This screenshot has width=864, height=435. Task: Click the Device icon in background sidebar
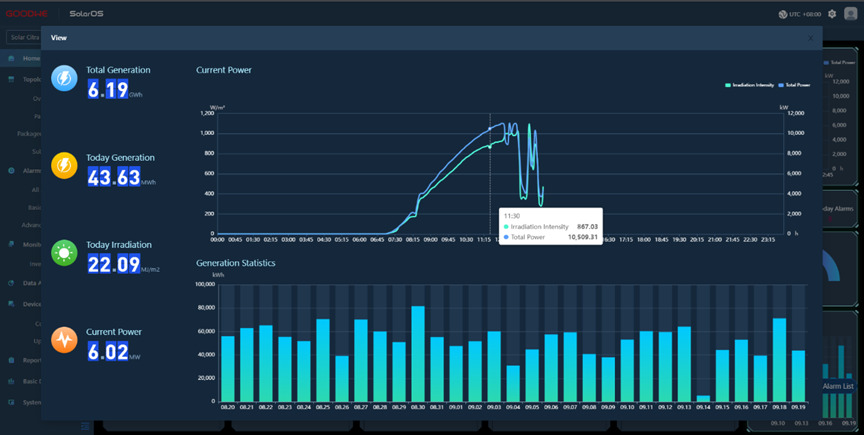point(11,304)
